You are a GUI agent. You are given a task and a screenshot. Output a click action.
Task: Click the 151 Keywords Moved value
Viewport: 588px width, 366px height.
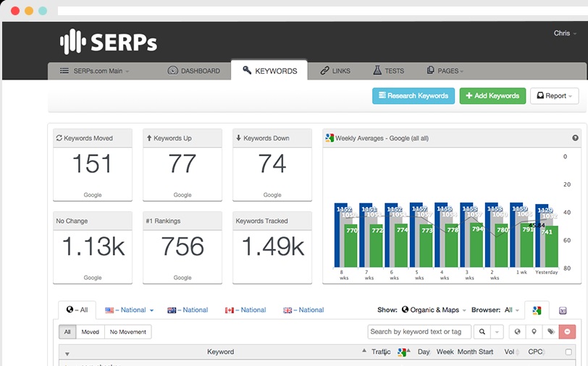click(x=92, y=163)
